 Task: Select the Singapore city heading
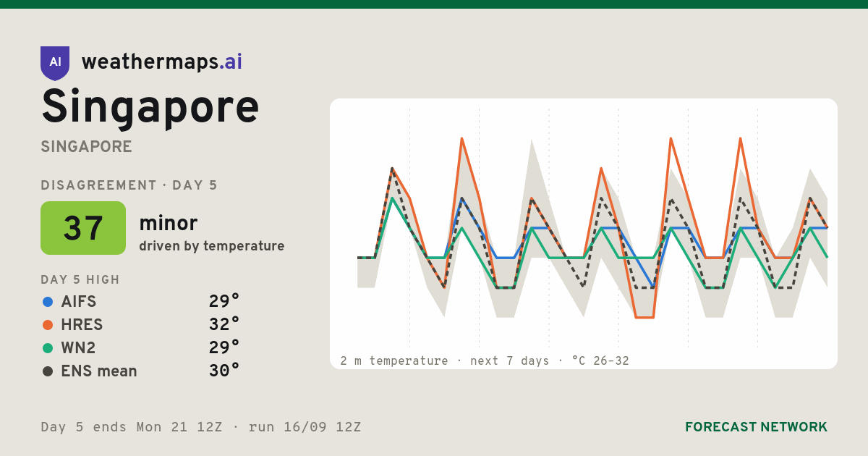coord(150,107)
